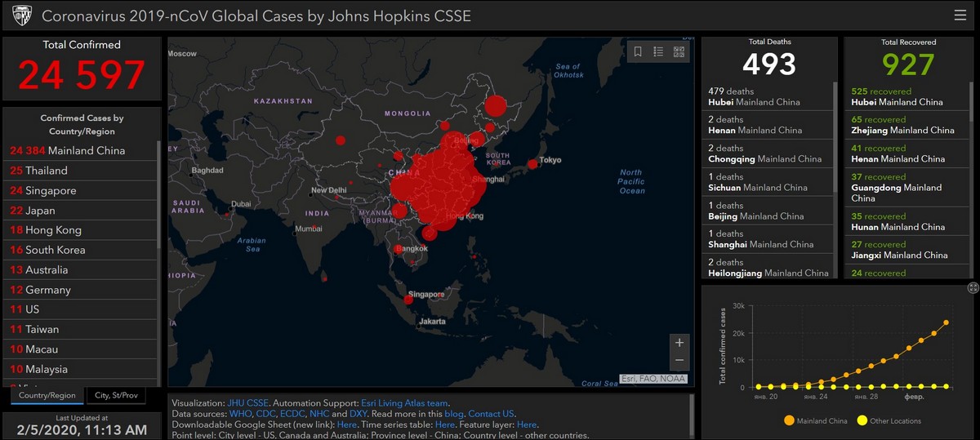Click the Tokyo case circle on map
This screenshot has height=440, width=980.
pyautogui.click(x=532, y=164)
